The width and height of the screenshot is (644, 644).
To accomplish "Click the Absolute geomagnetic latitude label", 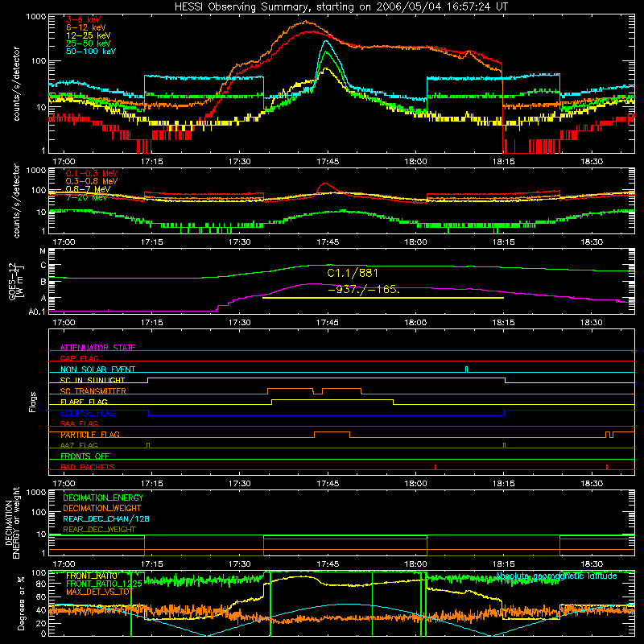I will coord(556,576).
